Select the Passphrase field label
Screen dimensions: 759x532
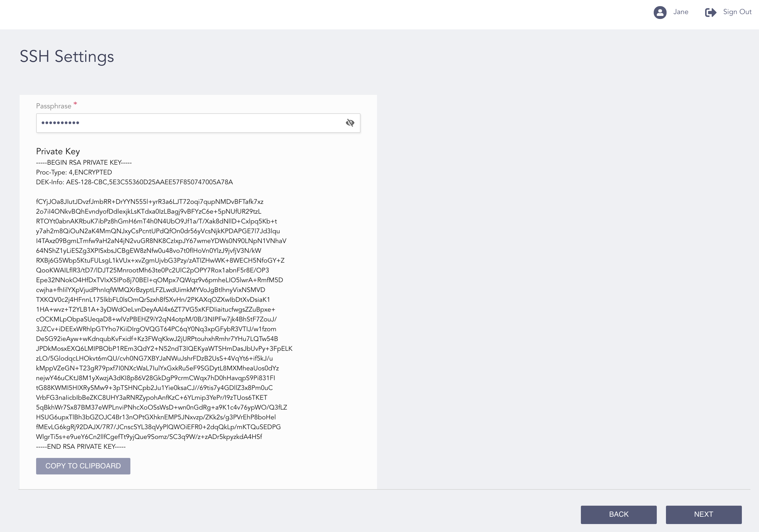(x=54, y=106)
